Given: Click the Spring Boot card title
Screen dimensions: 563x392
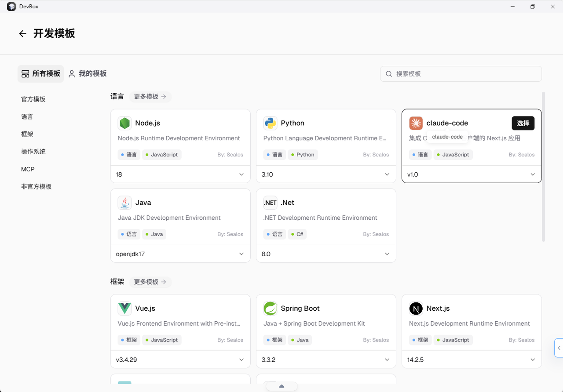Looking at the screenshot, I should tap(300, 309).
